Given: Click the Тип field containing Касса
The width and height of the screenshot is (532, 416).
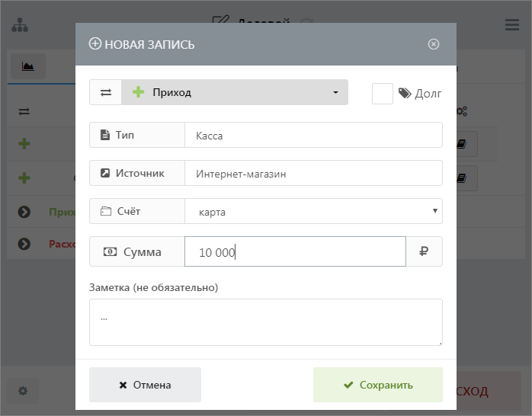Looking at the screenshot, I should coord(312,135).
